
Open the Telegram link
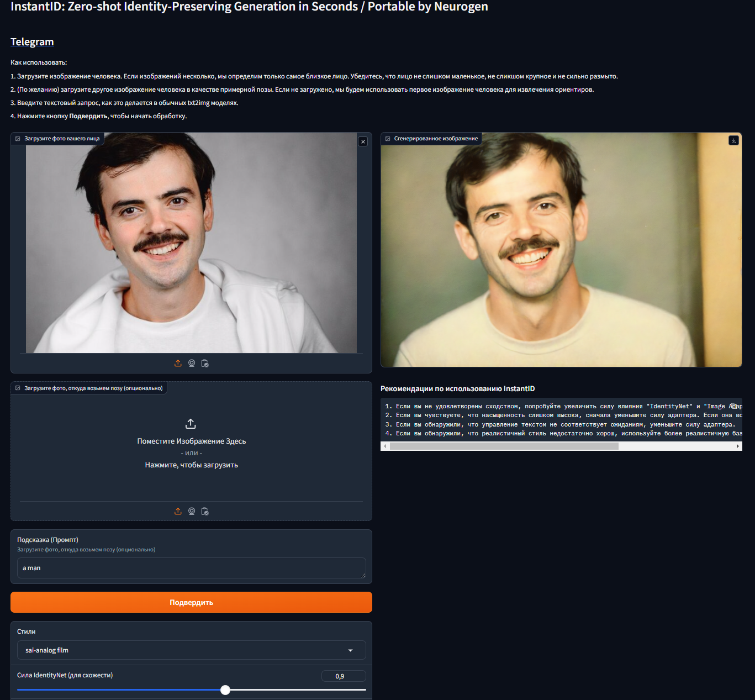coord(32,42)
